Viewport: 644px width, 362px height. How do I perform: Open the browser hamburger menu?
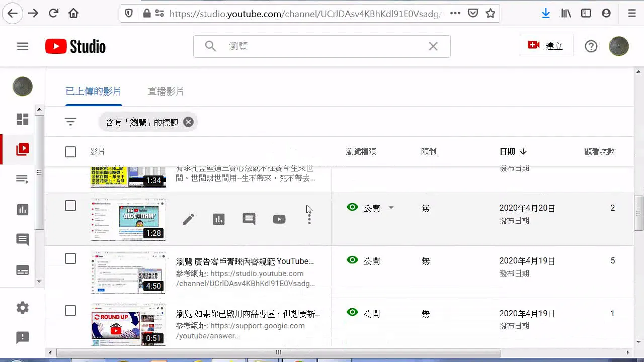pyautogui.click(x=632, y=14)
